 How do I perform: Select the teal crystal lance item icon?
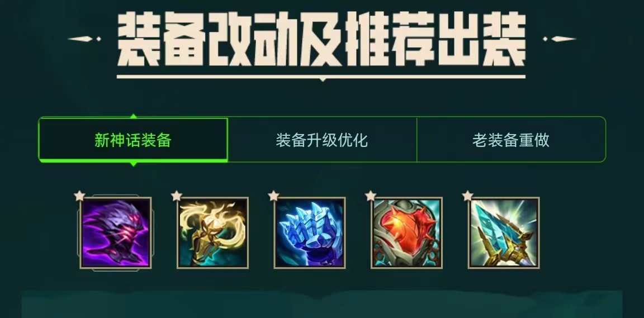tap(504, 233)
